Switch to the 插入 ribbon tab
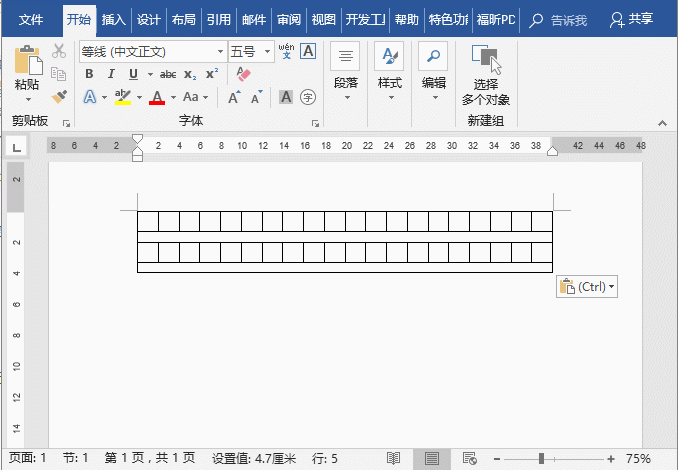This screenshot has width=678, height=470. click(114, 19)
